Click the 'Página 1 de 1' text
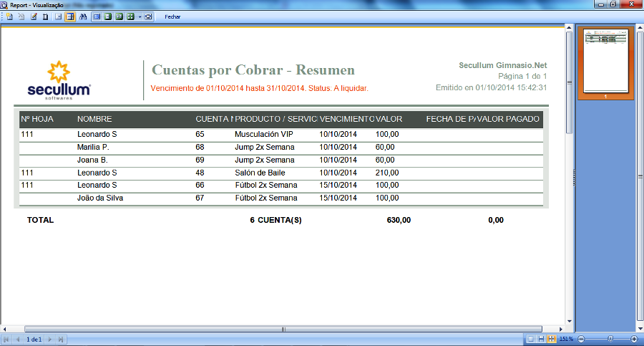This screenshot has width=644, height=346. [x=522, y=76]
